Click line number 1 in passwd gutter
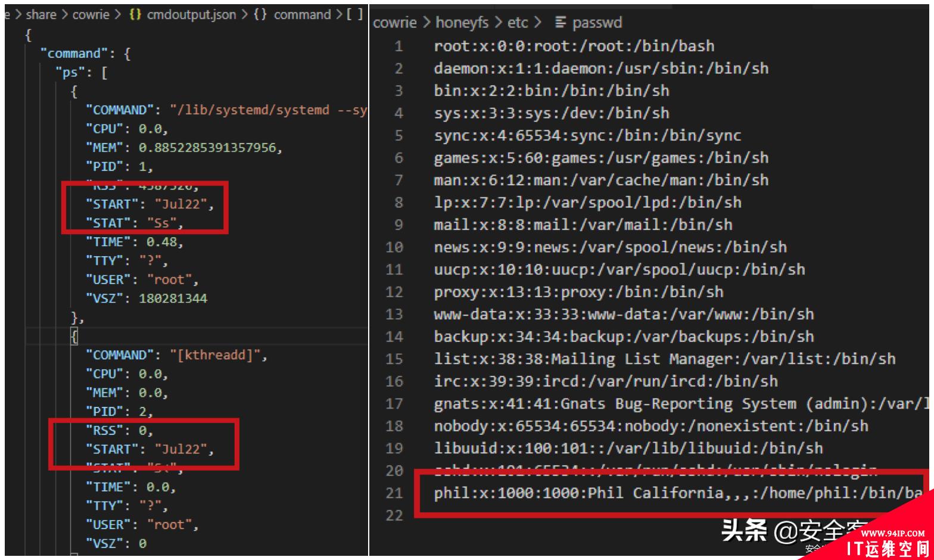 click(398, 46)
